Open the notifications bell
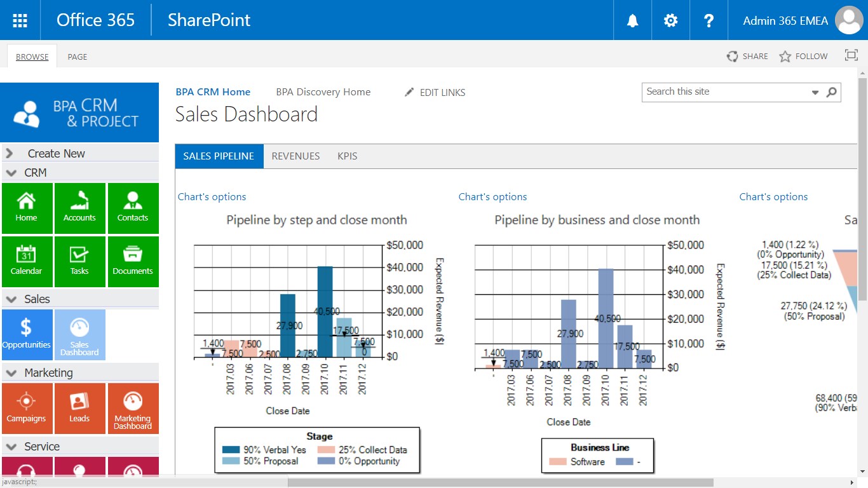 [x=632, y=20]
